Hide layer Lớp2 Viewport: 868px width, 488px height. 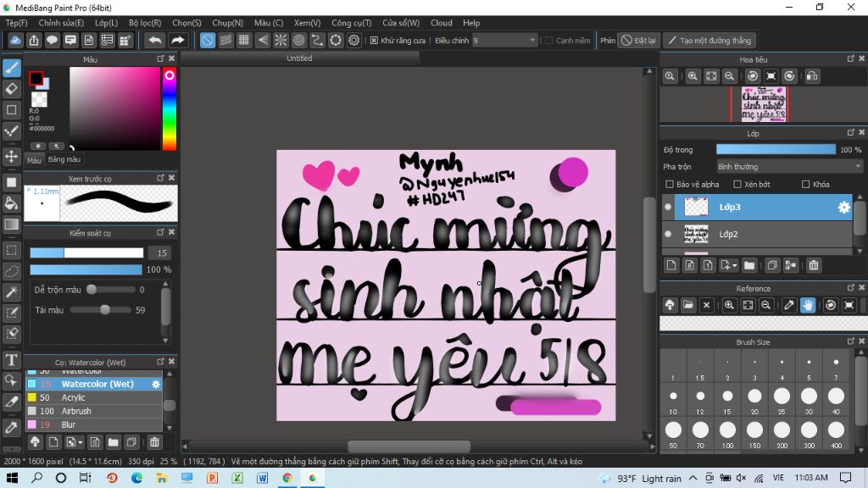click(x=668, y=234)
